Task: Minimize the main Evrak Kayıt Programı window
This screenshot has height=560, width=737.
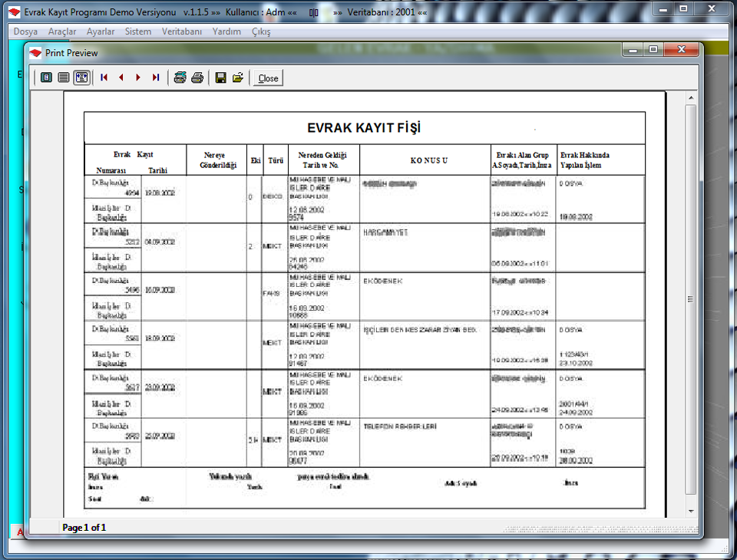Action: pos(663,9)
